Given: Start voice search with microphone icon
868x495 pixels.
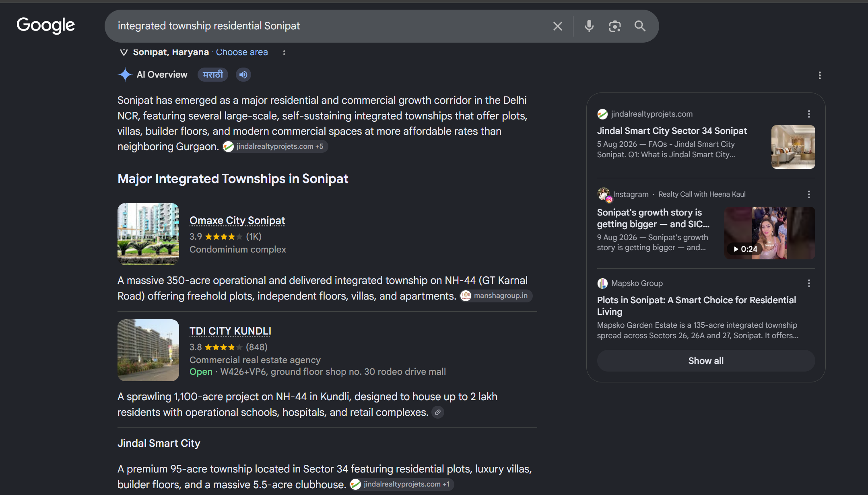Looking at the screenshot, I should pos(589,26).
